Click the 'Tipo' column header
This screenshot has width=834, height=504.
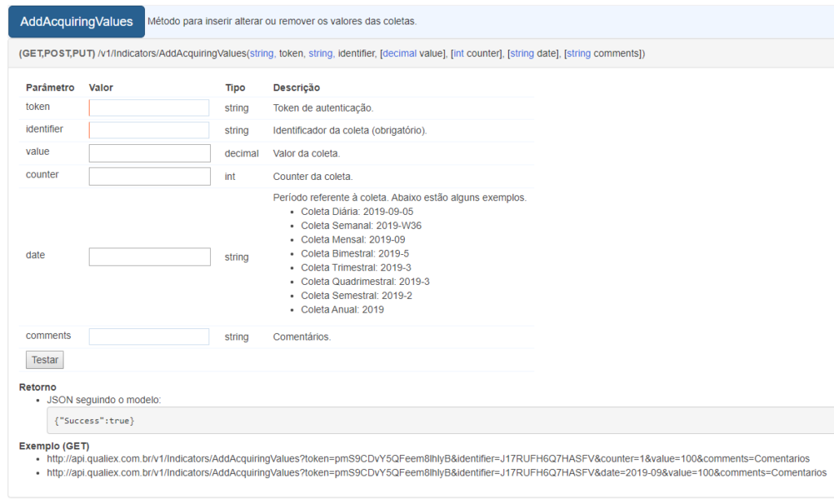click(x=235, y=88)
